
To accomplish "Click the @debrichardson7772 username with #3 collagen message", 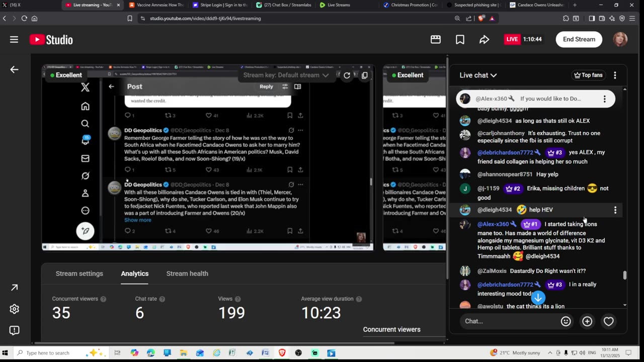I will pos(505,152).
